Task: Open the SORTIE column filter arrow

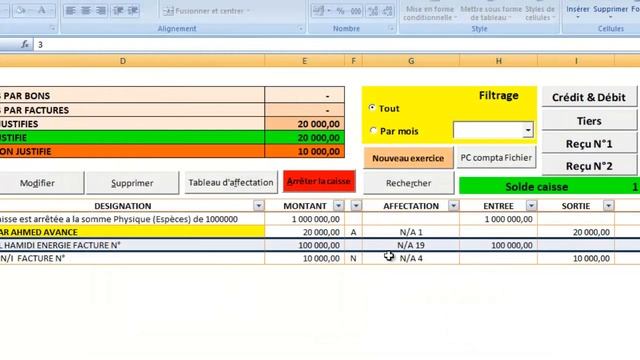Action: pyautogui.click(x=608, y=206)
